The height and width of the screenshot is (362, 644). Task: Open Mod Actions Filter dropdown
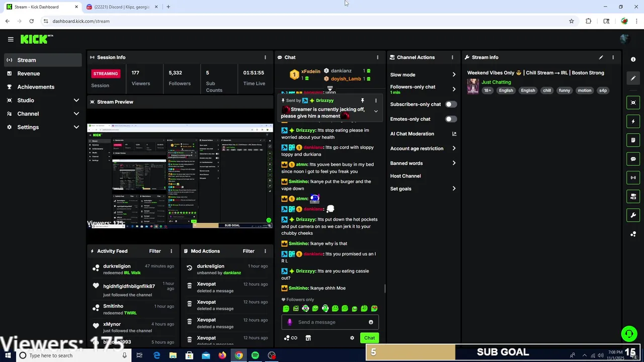pyautogui.click(x=249, y=251)
